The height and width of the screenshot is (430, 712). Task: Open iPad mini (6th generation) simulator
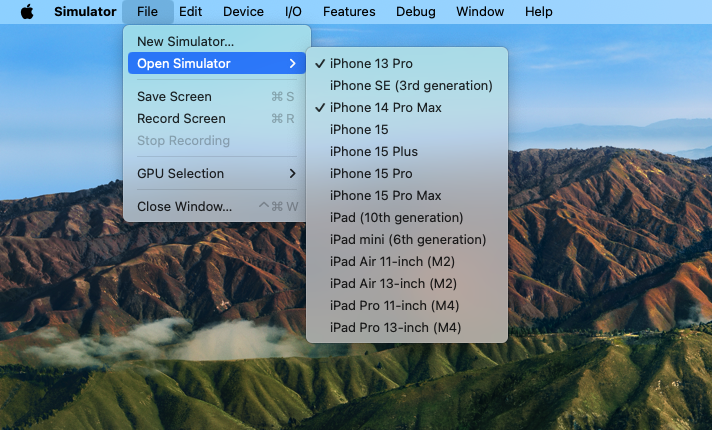click(x=407, y=240)
